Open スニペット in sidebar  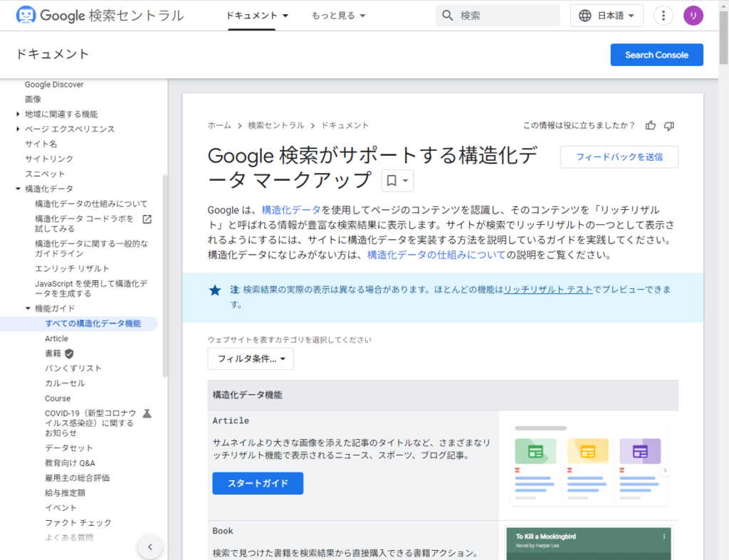click(45, 174)
